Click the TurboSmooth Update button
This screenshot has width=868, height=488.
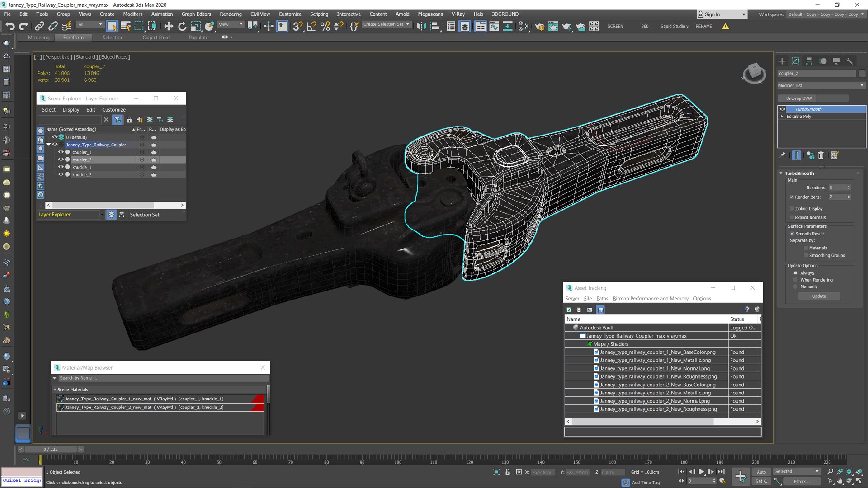tap(819, 296)
